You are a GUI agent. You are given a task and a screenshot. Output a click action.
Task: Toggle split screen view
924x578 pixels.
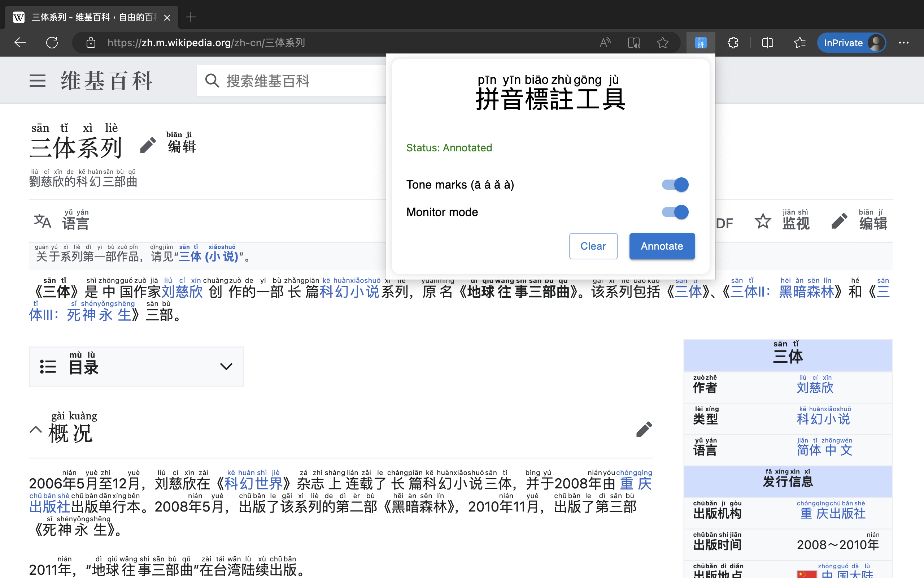(x=767, y=42)
